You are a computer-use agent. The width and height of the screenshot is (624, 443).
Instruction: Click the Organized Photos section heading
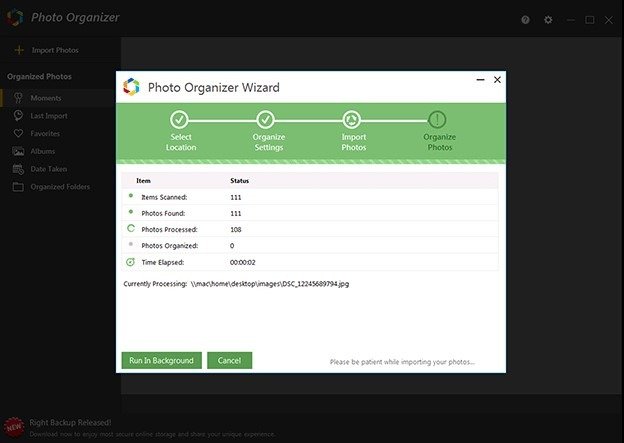point(39,76)
